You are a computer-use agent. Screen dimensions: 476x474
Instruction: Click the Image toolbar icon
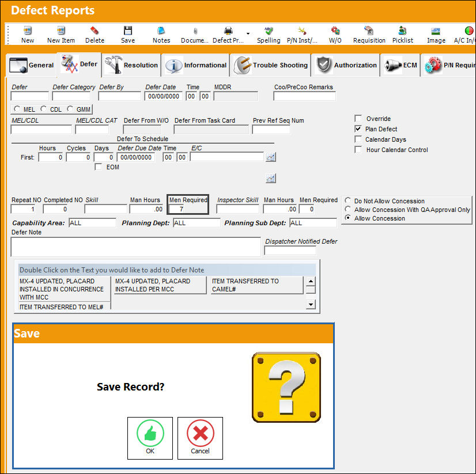436,31
